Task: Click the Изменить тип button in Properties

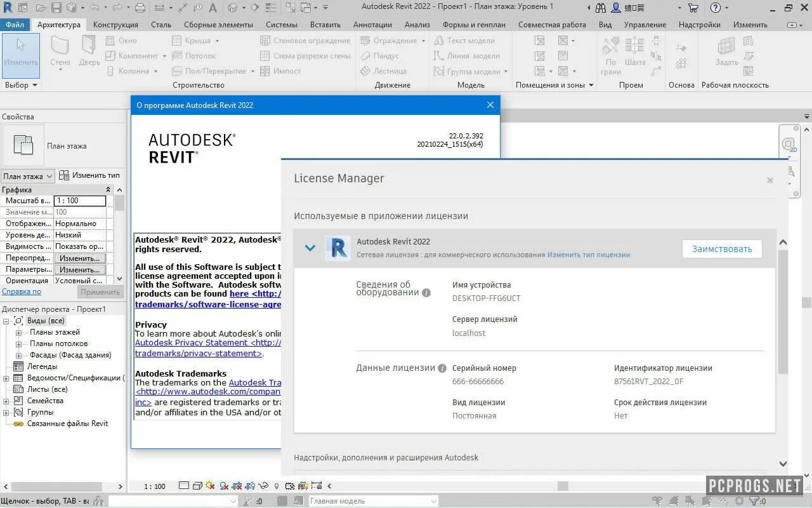Action: (89, 175)
